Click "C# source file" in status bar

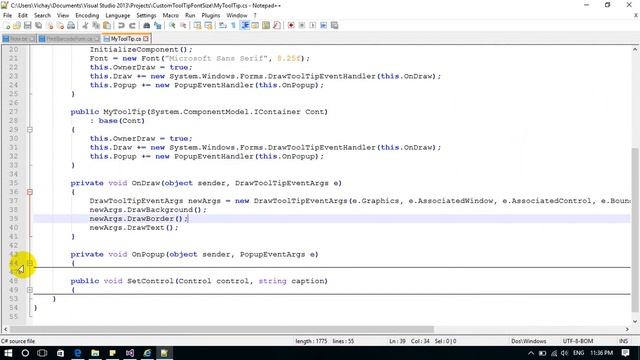pyautogui.click(x=18, y=341)
